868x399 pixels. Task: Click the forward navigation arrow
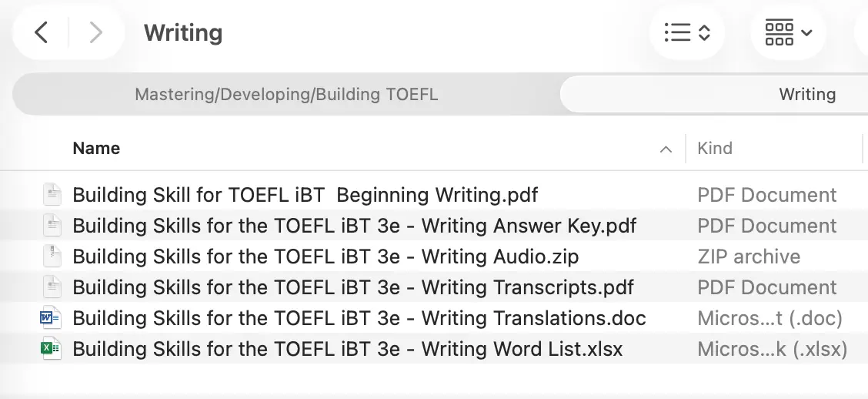pyautogui.click(x=95, y=32)
